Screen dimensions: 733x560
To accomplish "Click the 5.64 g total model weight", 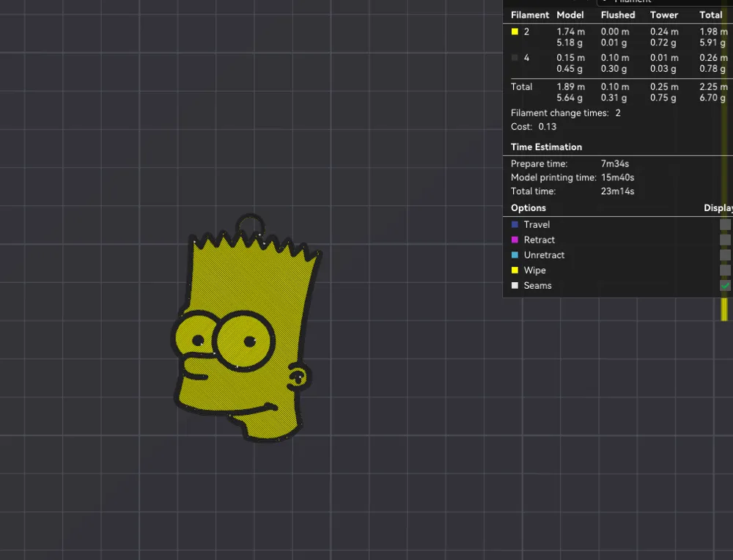I will pyautogui.click(x=570, y=97).
